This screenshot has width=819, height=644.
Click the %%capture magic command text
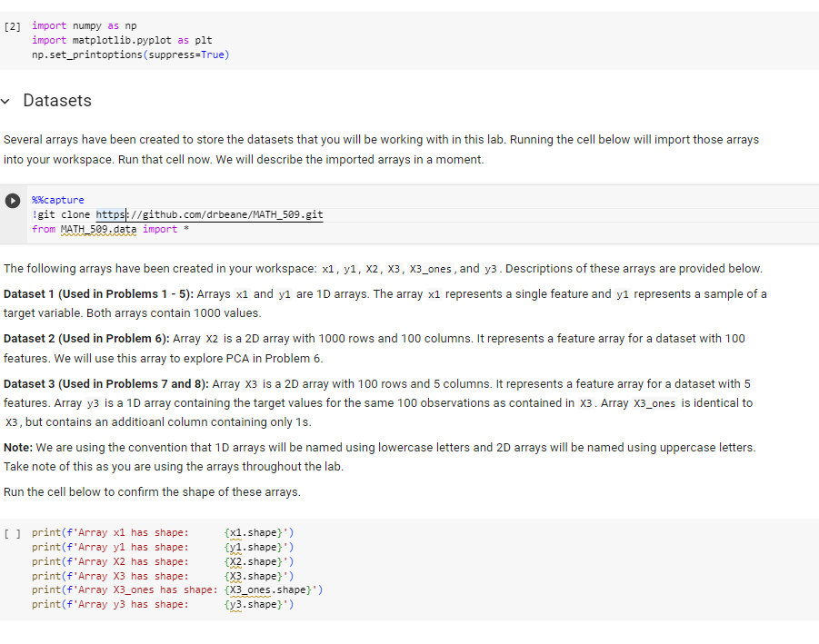pos(56,199)
